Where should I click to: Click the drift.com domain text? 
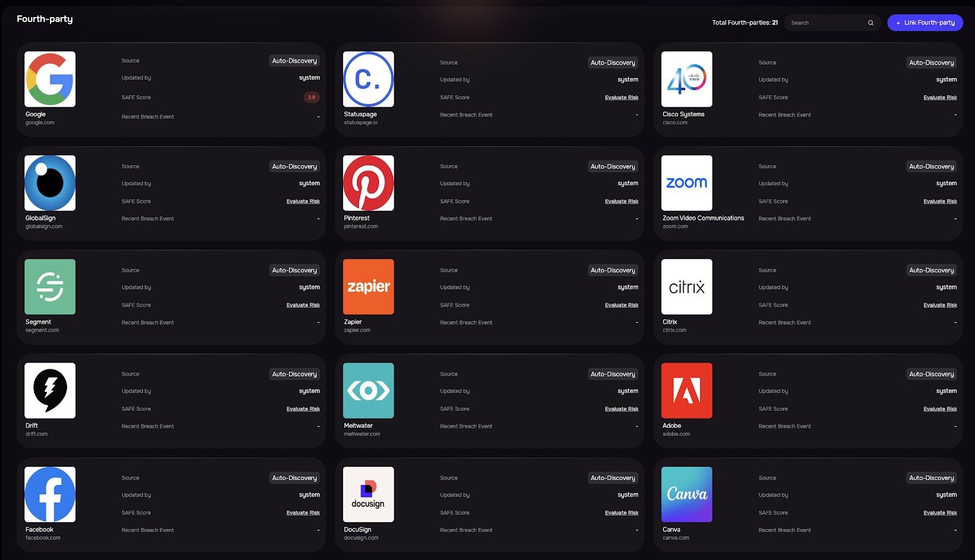click(37, 434)
